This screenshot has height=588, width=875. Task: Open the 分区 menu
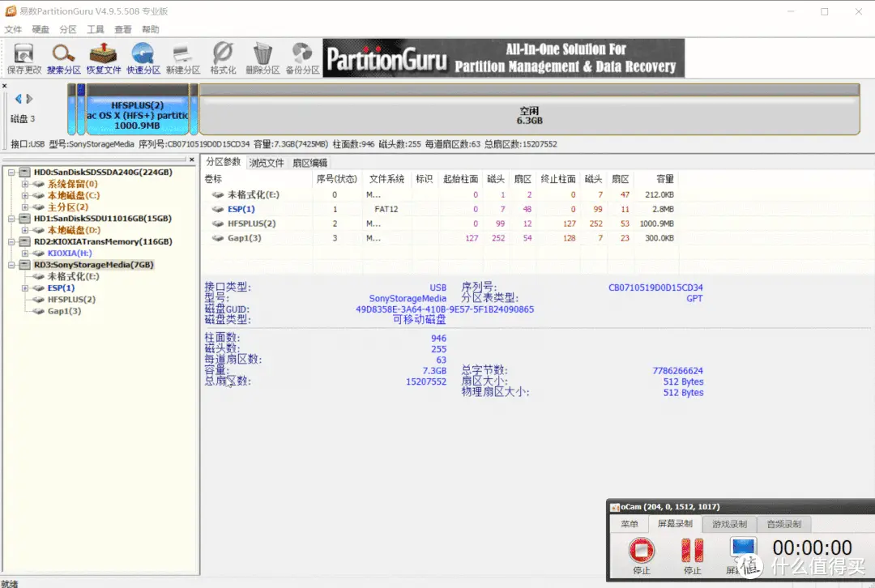(68, 30)
